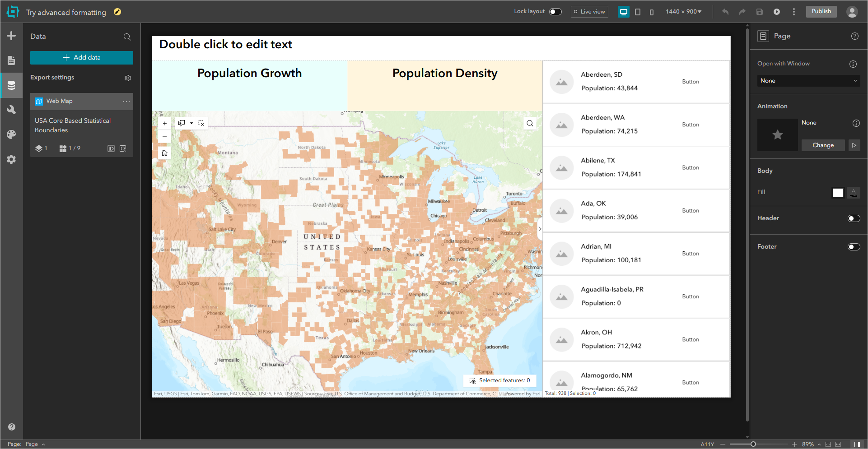Open Export settings gear icon
Image resolution: width=868 pixels, height=449 pixels.
pyautogui.click(x=128, y=78)
